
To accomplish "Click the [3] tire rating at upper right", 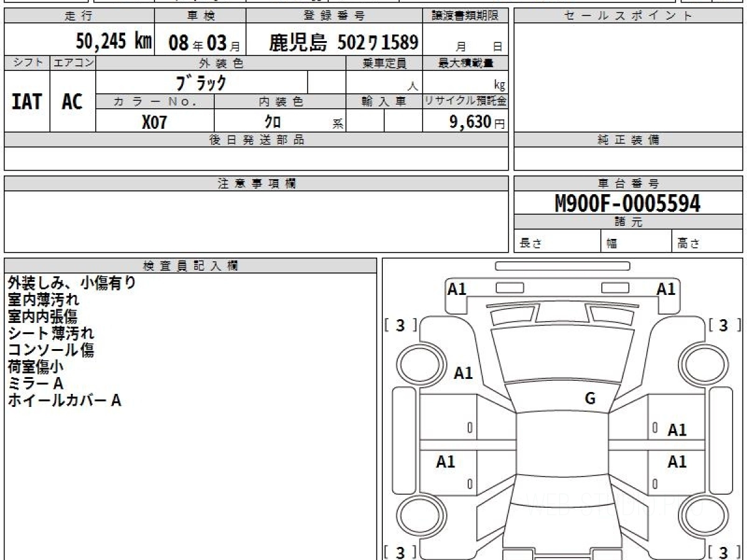I will click(723, 325).
